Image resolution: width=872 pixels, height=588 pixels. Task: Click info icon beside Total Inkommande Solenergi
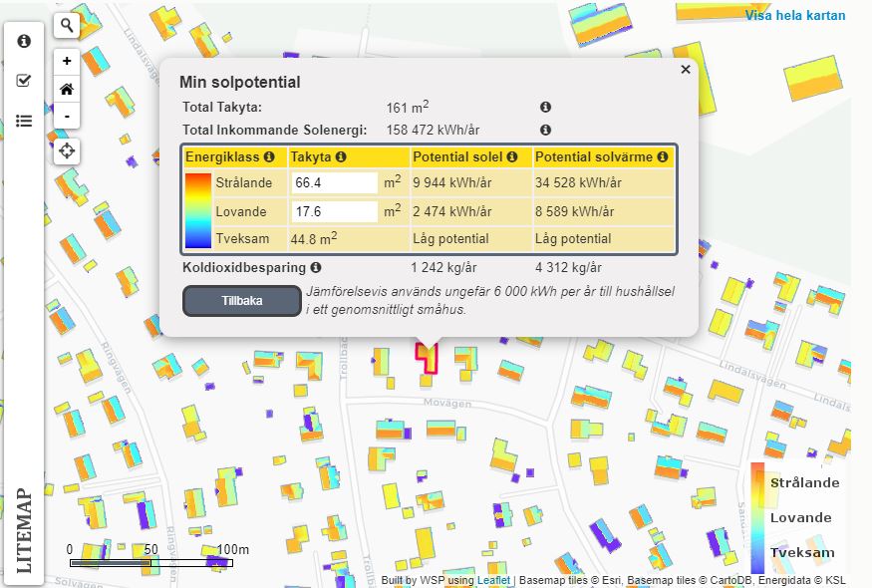click(x=545, y=130)
